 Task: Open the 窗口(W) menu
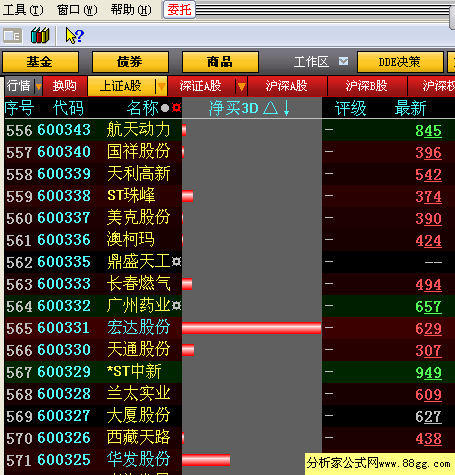pyautogui.click(x=77, y=10)
